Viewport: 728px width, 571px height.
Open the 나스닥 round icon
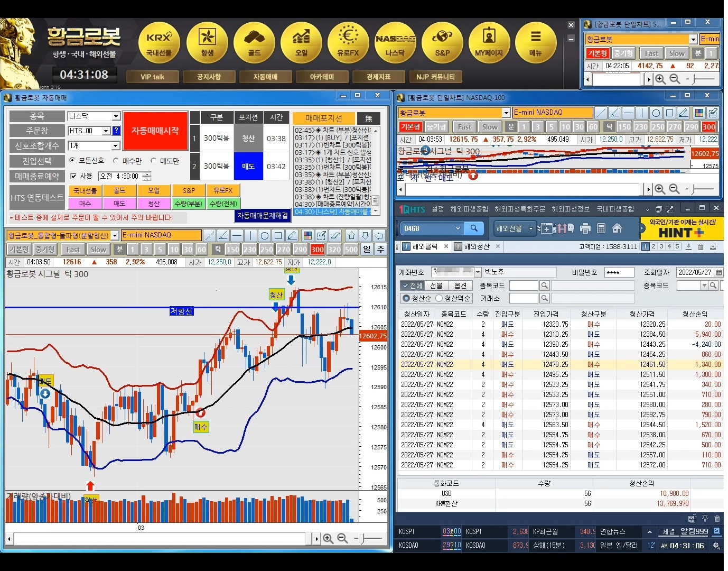tap(395, 43)
